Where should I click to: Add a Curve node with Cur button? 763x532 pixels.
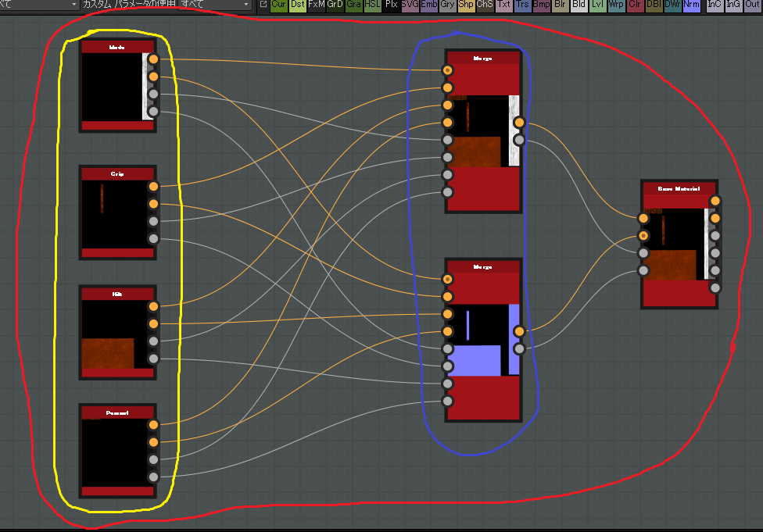279,5
